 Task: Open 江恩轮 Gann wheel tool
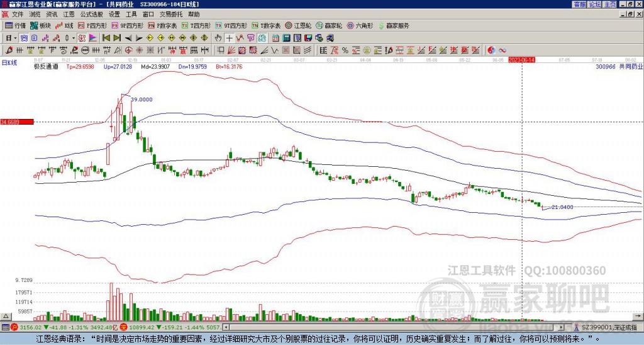click(x=299, y=25)
